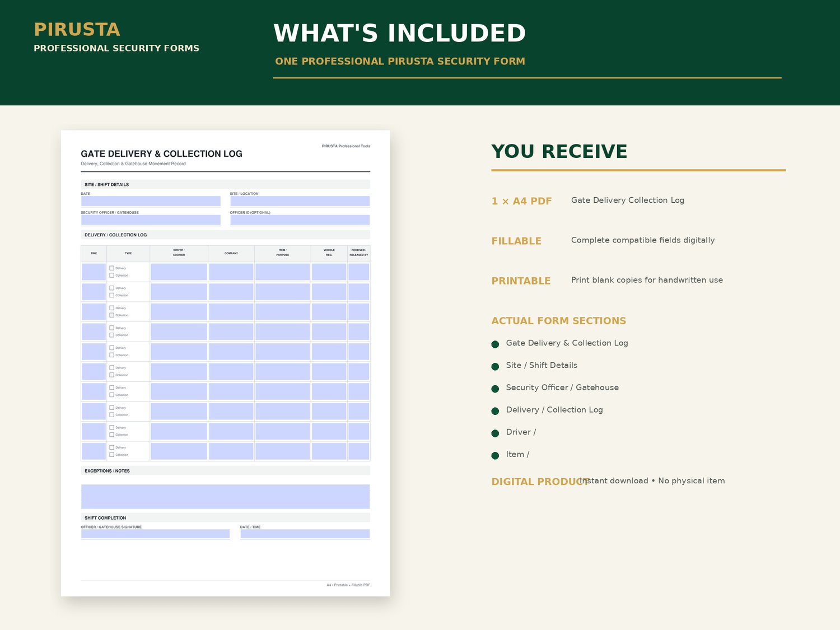Click the YOU RECEIVE heading

tap(559, 151)
